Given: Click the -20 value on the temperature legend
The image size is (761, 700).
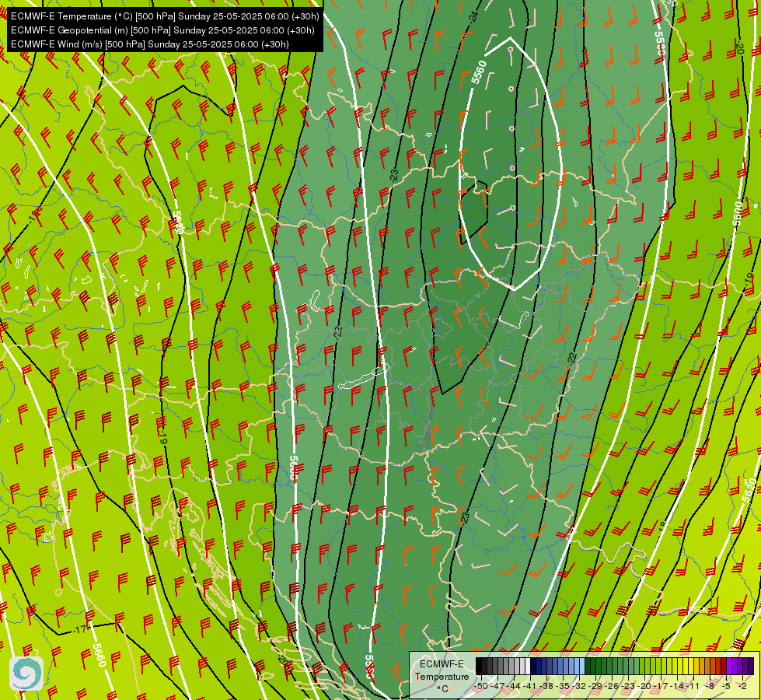Looking at the screenshot, I should click(644, 687).
